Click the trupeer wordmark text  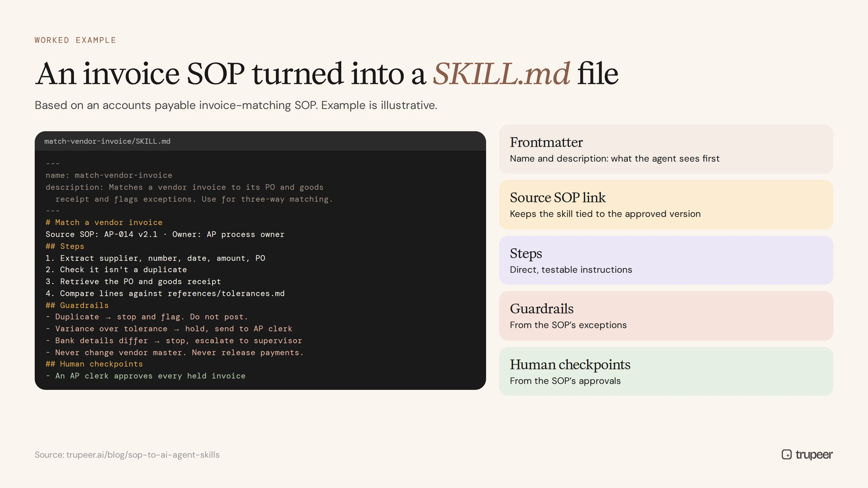814,455
